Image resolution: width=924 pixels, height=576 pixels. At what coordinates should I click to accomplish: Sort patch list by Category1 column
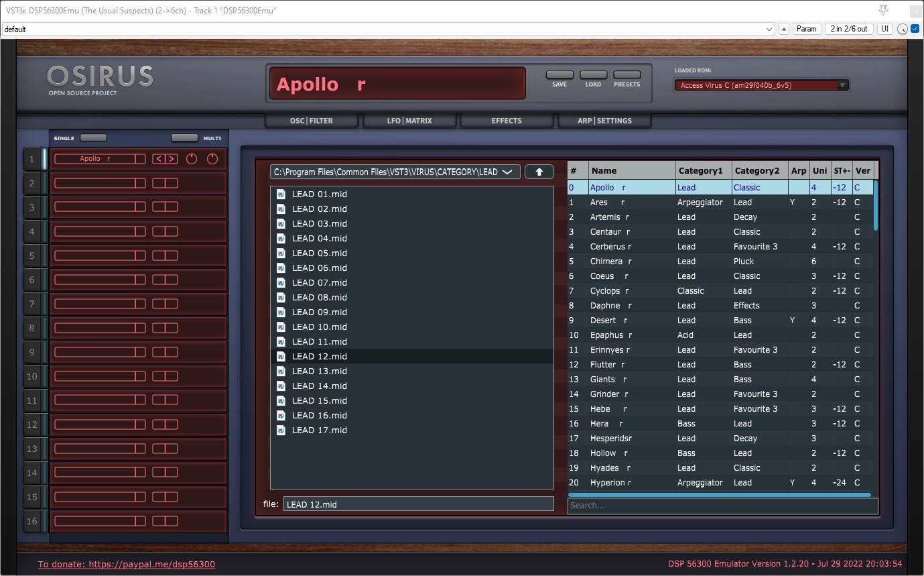(x=703, y=170)
